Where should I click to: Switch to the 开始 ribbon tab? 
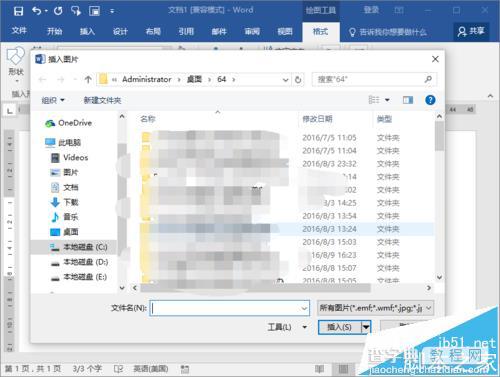(54, 31)
